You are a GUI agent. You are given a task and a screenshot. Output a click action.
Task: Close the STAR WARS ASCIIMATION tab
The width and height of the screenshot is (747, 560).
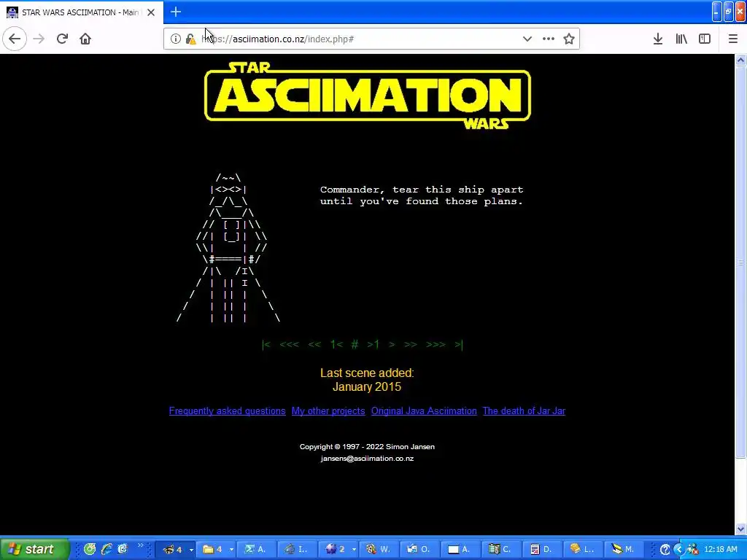[x=151, y=12]
